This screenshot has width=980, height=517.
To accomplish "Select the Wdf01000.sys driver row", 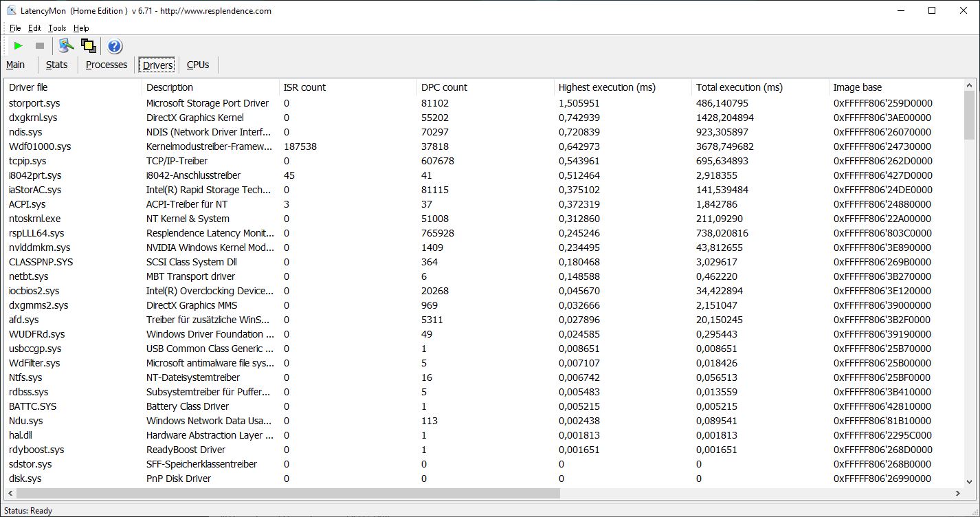I will pos(484,146).
